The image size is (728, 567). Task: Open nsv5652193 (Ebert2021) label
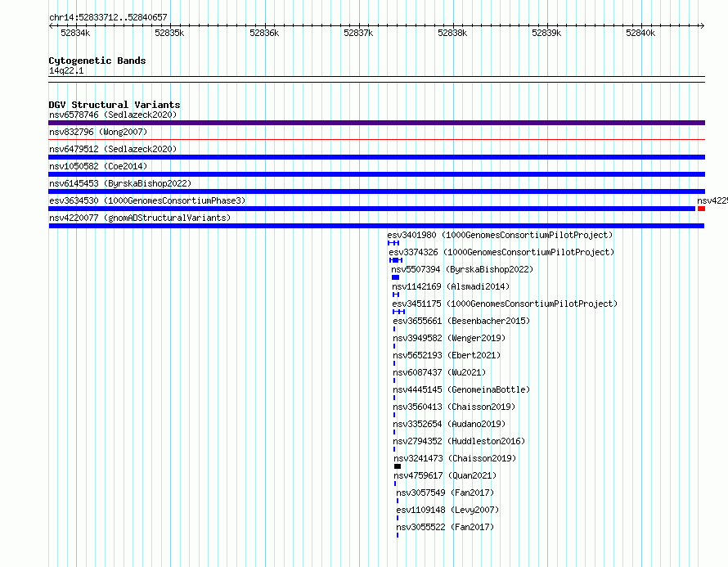(447, 355)
